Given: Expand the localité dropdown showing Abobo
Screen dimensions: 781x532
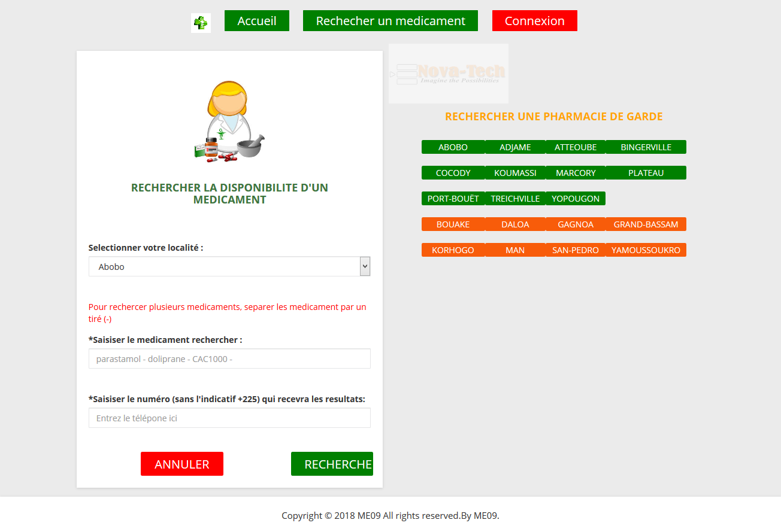Looking at the screenshot, I should [229, 267].
